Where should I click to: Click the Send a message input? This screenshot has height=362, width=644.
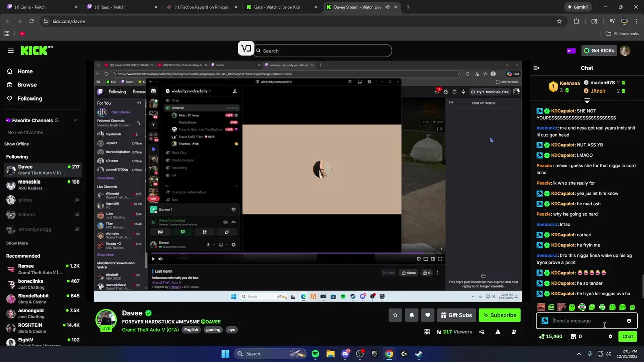(x=587, y=321)
